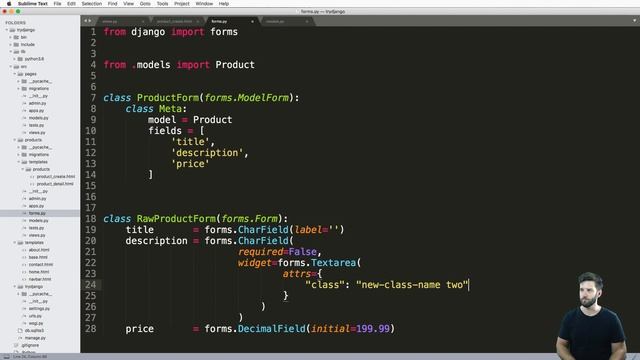The height and width of the screenshot is (360, 640).
Task: Open the Project menu
Action: point(182,4)
